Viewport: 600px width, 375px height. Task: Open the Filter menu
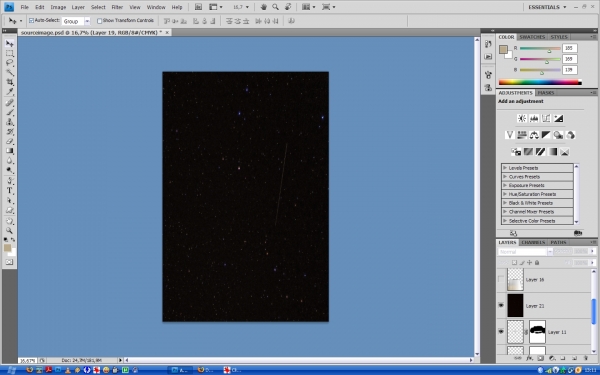pyautogui.click(x=117, y=7)
